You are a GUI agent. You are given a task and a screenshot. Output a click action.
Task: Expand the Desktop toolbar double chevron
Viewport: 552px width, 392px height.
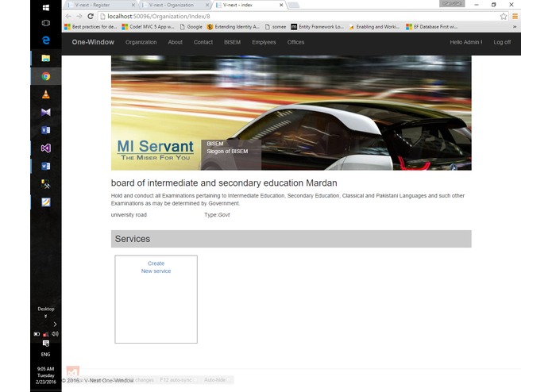[x=46, y=316]
